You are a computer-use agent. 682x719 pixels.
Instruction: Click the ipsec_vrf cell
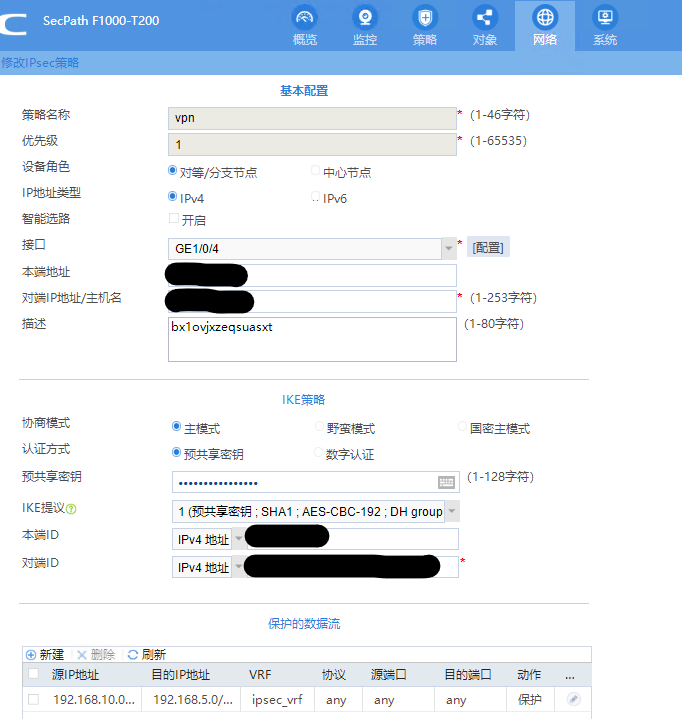click(x=277, y=699)
